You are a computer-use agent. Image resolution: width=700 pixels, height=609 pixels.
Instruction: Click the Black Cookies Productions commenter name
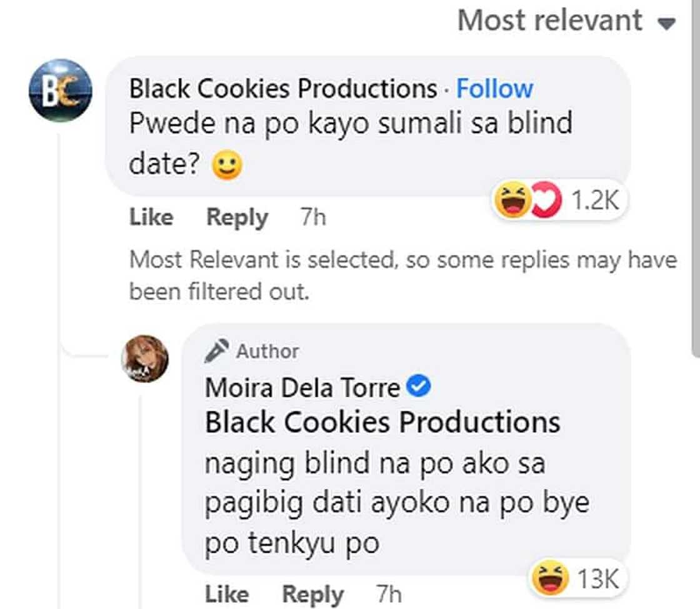pos(283,89)
